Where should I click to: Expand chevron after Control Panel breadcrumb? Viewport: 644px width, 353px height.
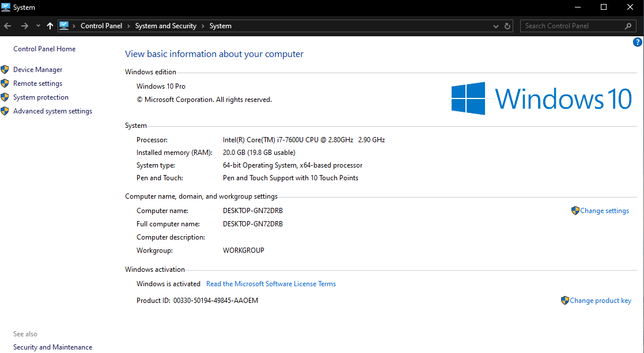pyautogui.click(x=128, y=26)
